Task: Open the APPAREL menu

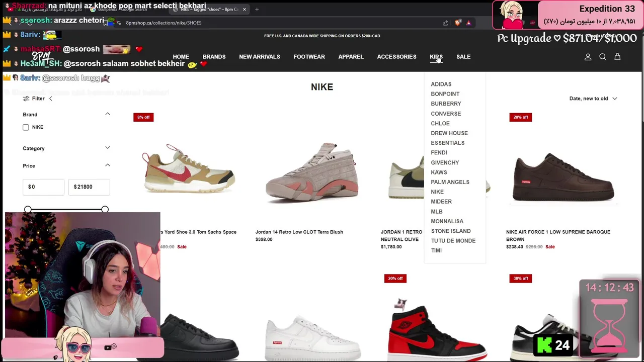Action: tap(351, 57)
